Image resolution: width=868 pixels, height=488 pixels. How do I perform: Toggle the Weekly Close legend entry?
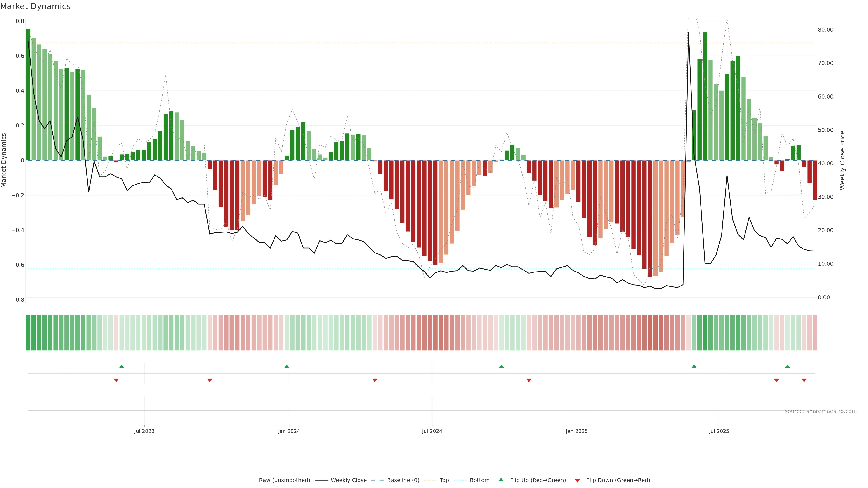click(348, 480)
